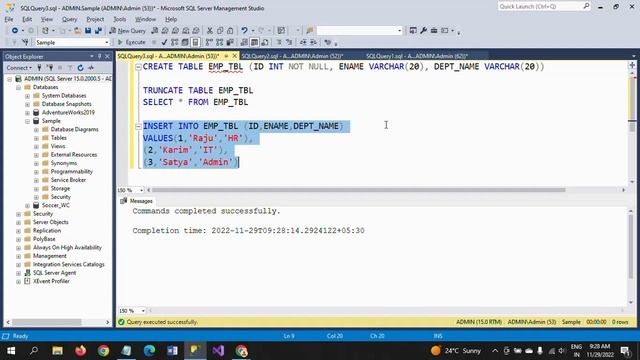Refresh Object Explorer with the refresh icon
The width and height of the screenshot is (640, 360).
tap(80, 68)
